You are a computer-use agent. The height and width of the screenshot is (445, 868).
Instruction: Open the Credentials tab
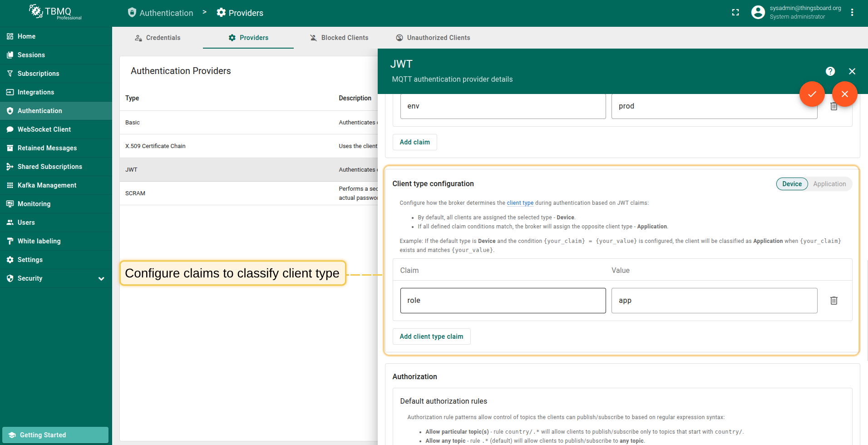click(x=158, y=38)
